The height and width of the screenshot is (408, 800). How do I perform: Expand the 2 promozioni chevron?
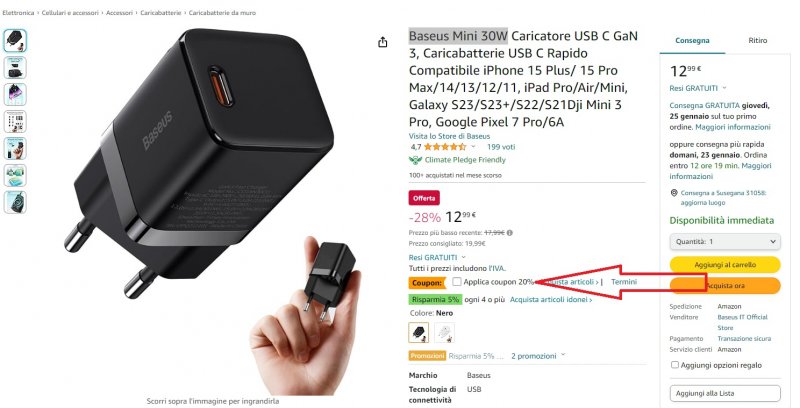click(x=563, y=355)
